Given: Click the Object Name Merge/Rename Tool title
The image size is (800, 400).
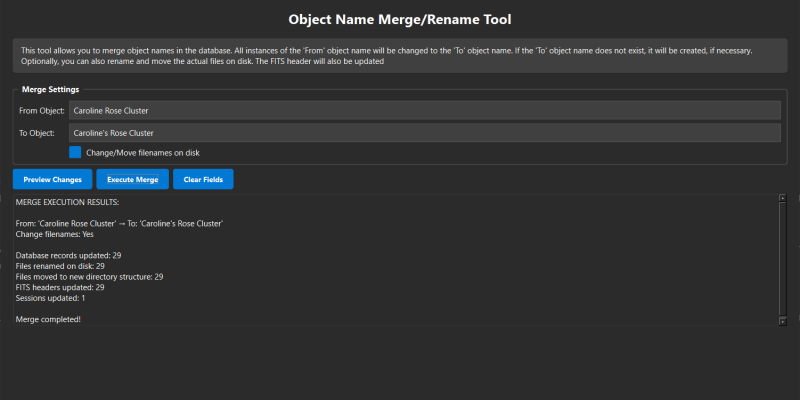Looking at the screenshot, I should pyautogui.click(x=400, y=19).
